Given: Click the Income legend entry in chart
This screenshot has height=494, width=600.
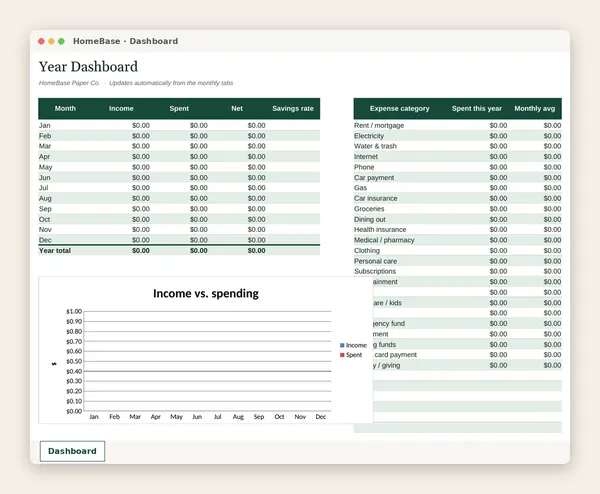Looking at the screenshot, I should (x=353, y=345).
